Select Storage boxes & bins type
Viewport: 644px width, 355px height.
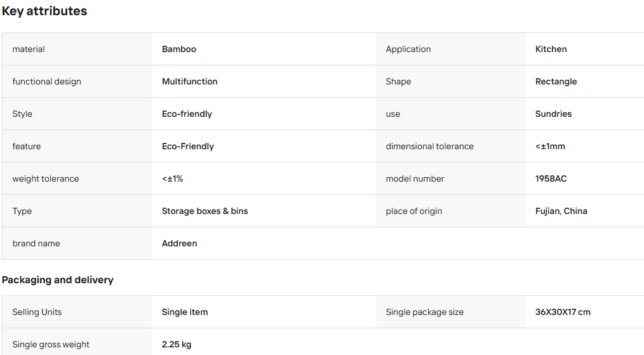pos(205,211)
